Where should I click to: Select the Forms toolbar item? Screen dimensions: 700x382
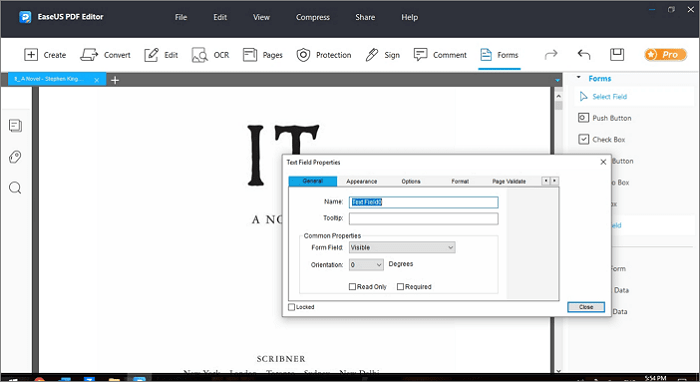499,55
